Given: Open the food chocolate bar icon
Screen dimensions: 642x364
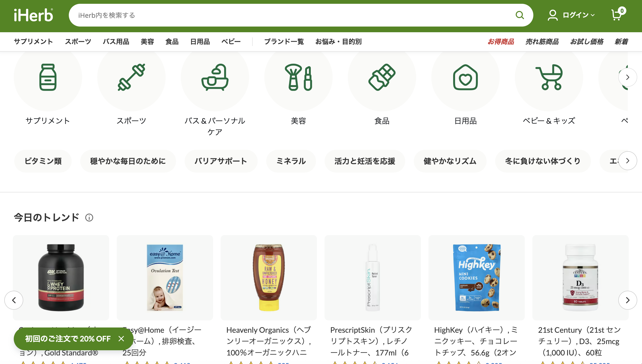Looking at the screenshot, I should click(x=382, y=77).
